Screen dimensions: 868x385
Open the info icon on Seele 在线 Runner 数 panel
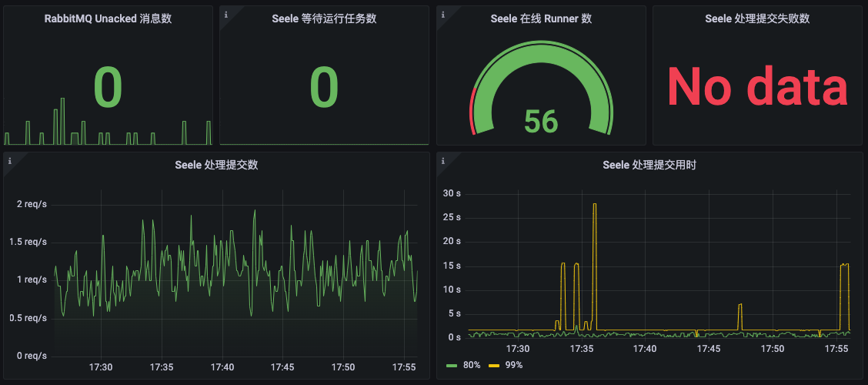[x=443, y=15]
